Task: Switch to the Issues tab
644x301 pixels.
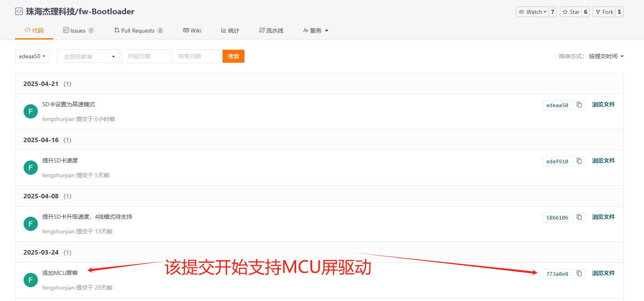Action: pyautogui.click(x=79, y=31)
